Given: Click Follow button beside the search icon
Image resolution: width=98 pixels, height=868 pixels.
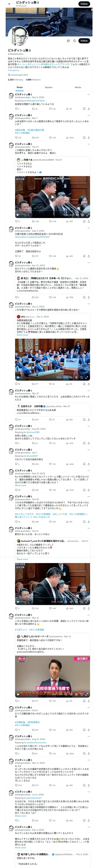Looking at the screenshot, I should click(84, 41).
